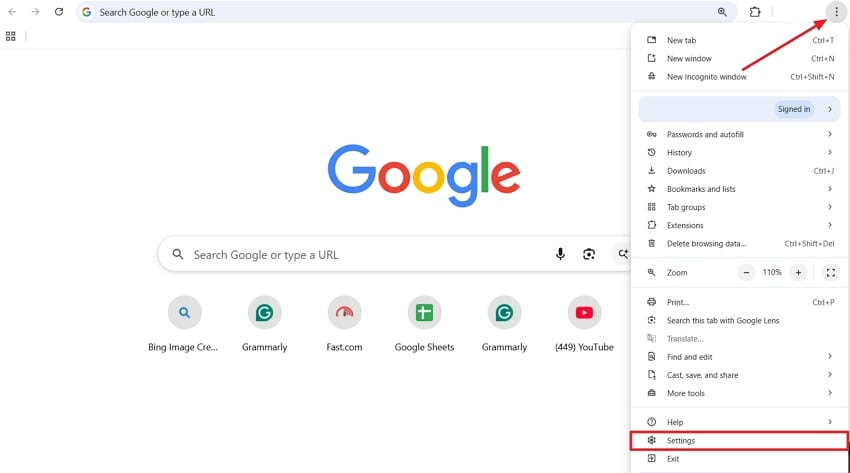The width and height of the screenshot is (850, 473).
Task: Click the 110% zoom level value
Action: 772,273
